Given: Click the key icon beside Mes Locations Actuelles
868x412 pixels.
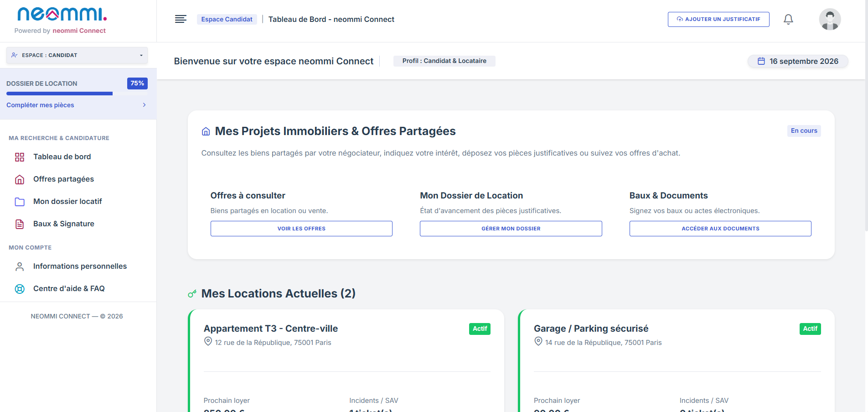Looking at the screenshot, I should pyautogui.click(x=192, y=294).
